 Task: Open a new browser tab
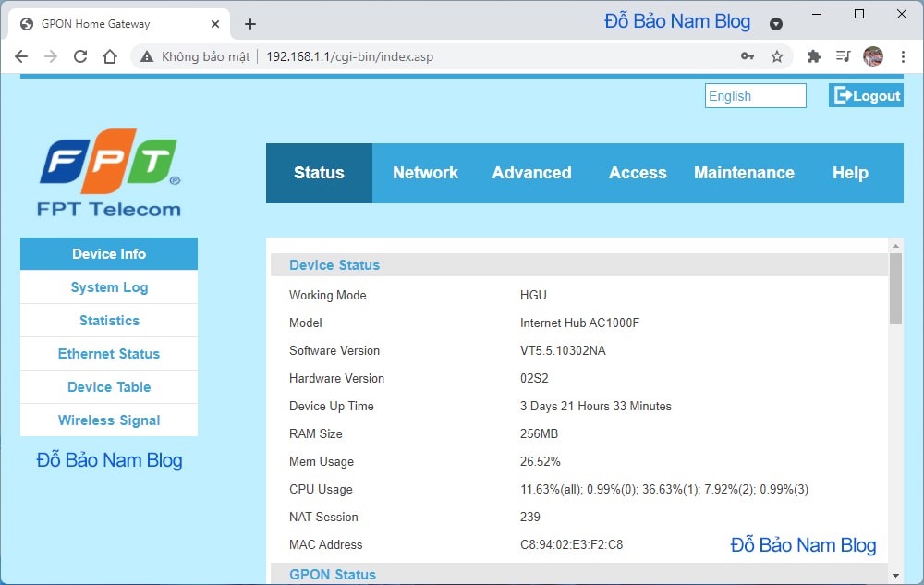click(x=249, y=24)
